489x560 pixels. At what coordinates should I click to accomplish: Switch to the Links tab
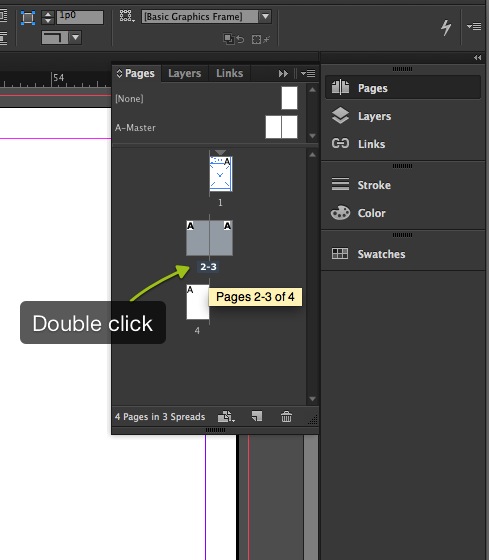(230, 73)
